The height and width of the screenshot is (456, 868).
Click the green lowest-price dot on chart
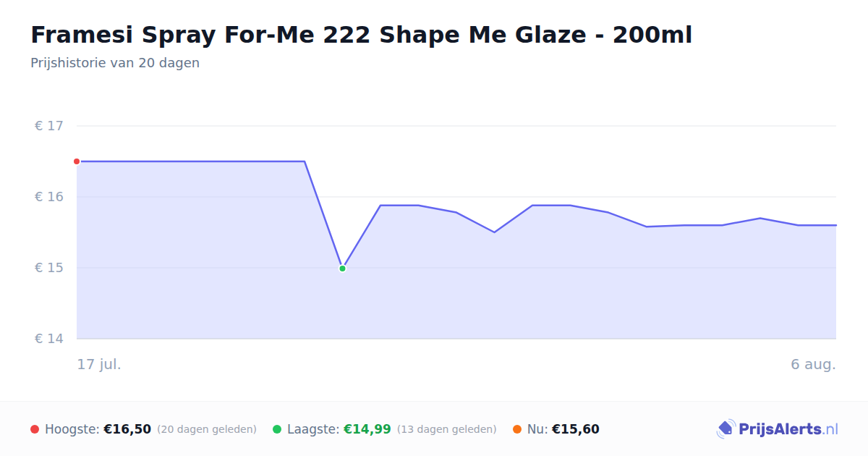tap(342, 269)
